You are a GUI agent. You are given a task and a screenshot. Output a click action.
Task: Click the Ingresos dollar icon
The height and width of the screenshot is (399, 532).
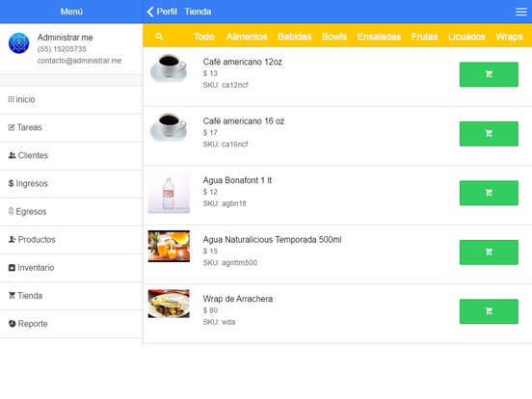tap(11, 183)
